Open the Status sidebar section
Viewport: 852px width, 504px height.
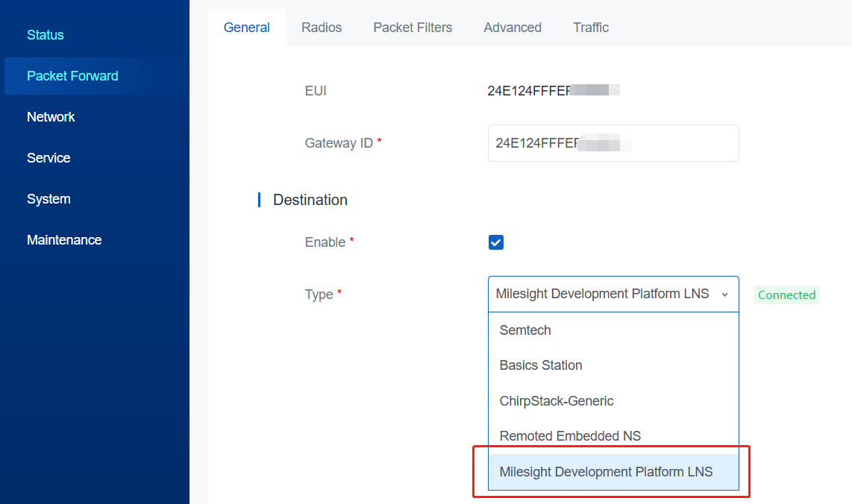(45, 35)
